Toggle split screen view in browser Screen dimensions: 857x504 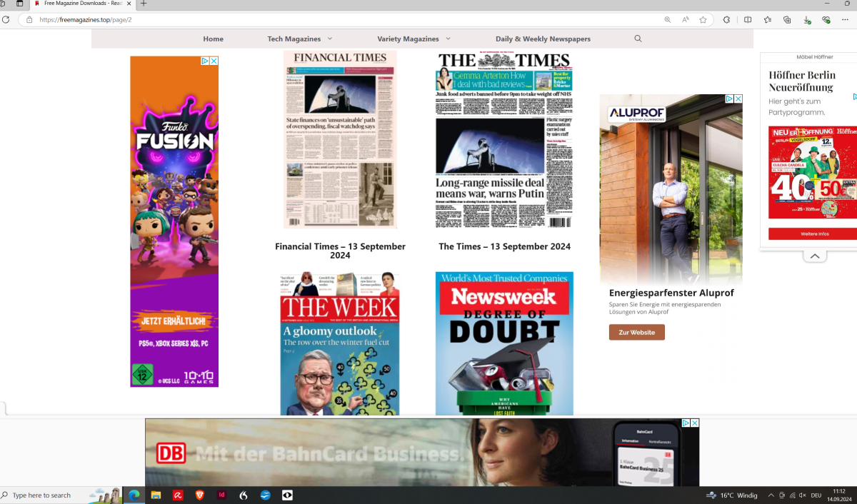[748, 20]
